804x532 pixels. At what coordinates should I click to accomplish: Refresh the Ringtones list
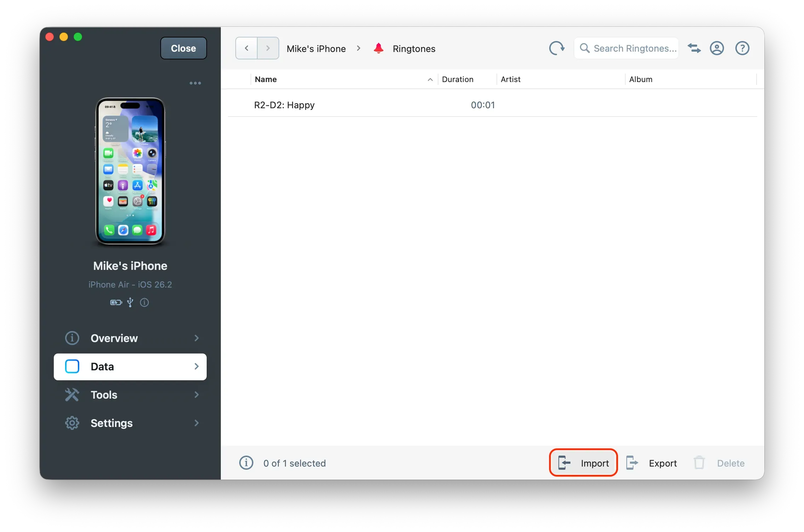coord(557,48)
